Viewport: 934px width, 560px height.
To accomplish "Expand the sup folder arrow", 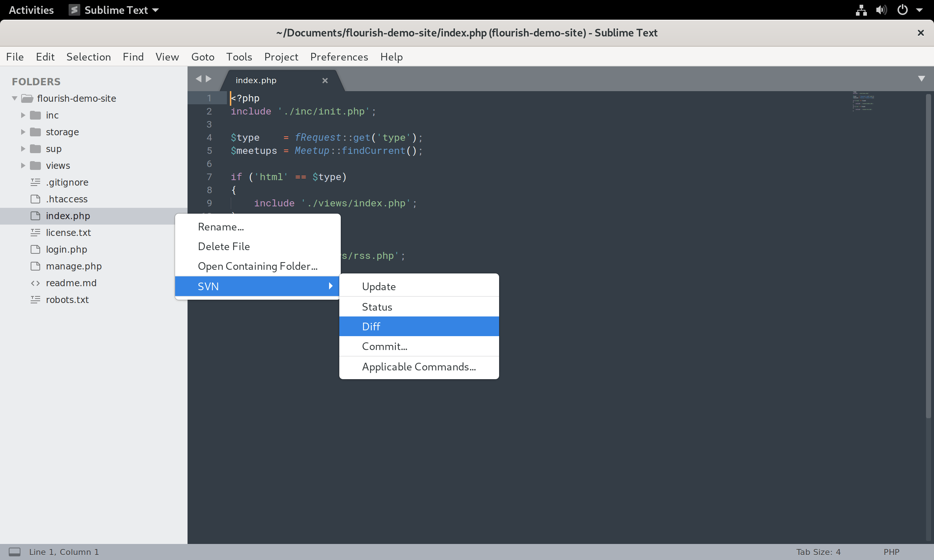I will coord(23,149).
